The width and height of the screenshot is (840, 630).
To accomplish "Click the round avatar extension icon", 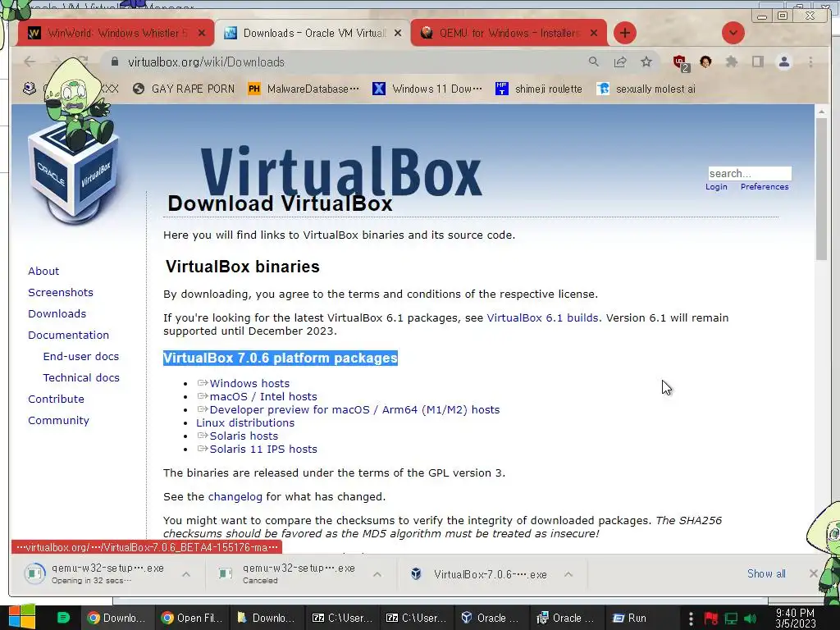I will coord(705,62).
